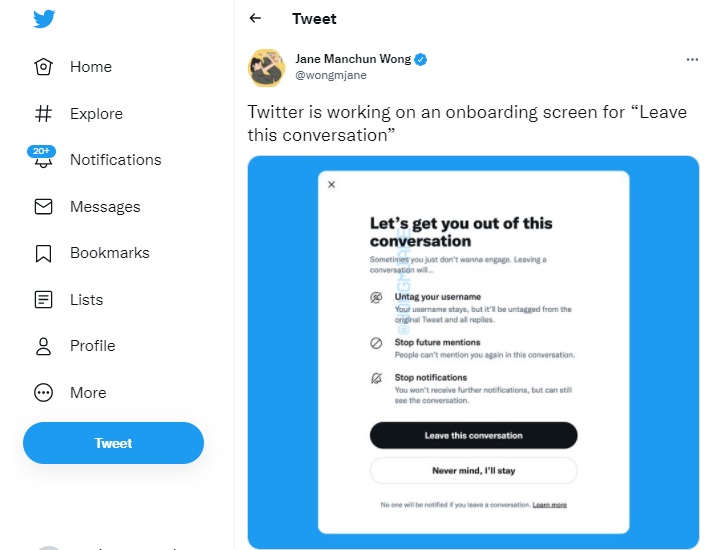Open the Lists icon in sidebar
Screen dimensions: 709x550
point(43,299)
